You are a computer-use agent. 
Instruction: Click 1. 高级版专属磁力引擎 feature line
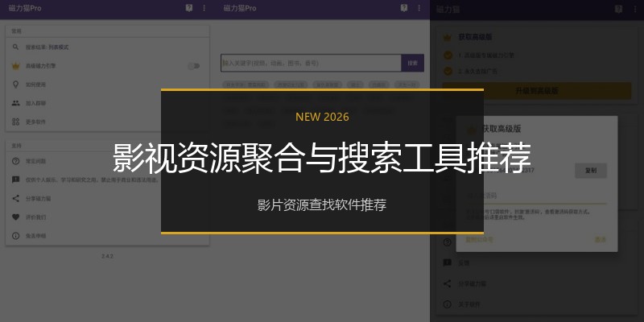coord(486,55)
